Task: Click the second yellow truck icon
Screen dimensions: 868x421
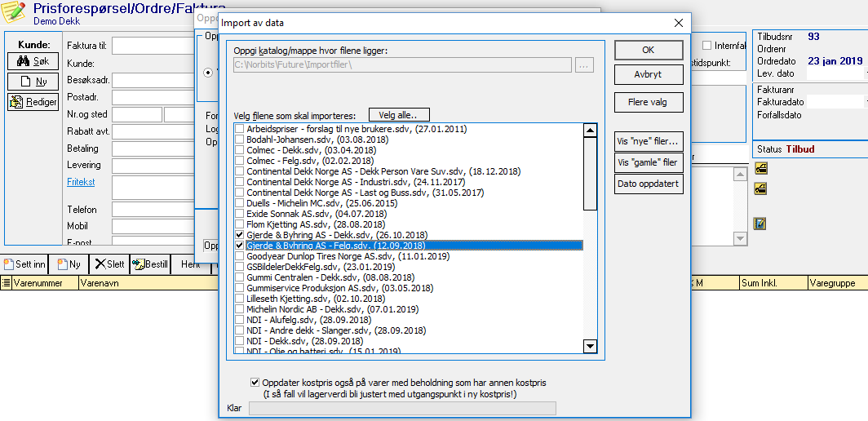Action: [x=760, y=188]
